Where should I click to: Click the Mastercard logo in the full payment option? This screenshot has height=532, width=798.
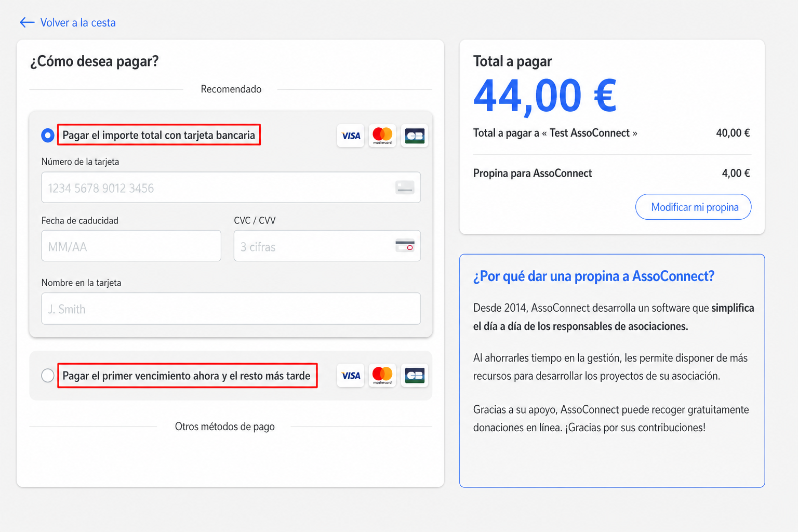pyautogui.click(x=382, y=136)
